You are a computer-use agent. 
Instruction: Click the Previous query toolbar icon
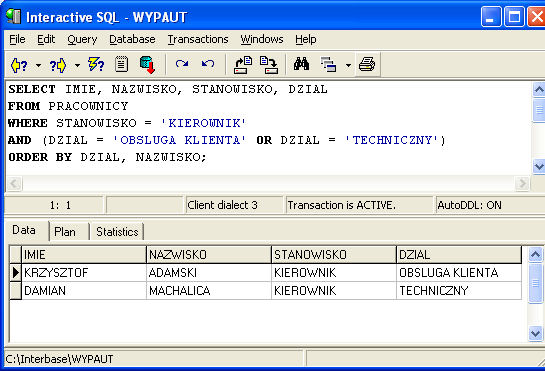19,65
